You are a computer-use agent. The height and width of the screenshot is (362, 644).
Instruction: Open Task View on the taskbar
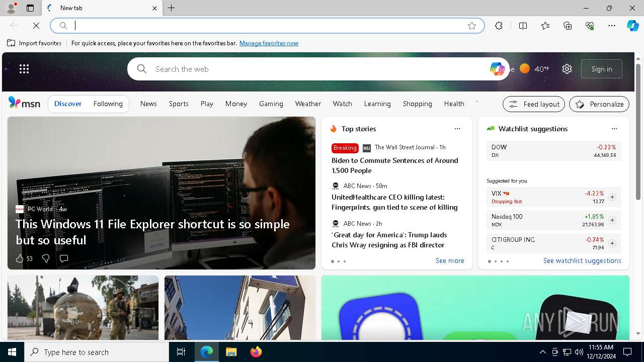pyautogui.click(x=181, y=352)
